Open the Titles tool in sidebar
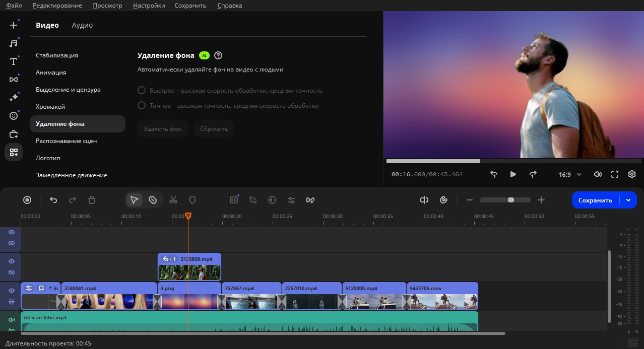Viewport: 644px width, 349px height. coord(14,61)
